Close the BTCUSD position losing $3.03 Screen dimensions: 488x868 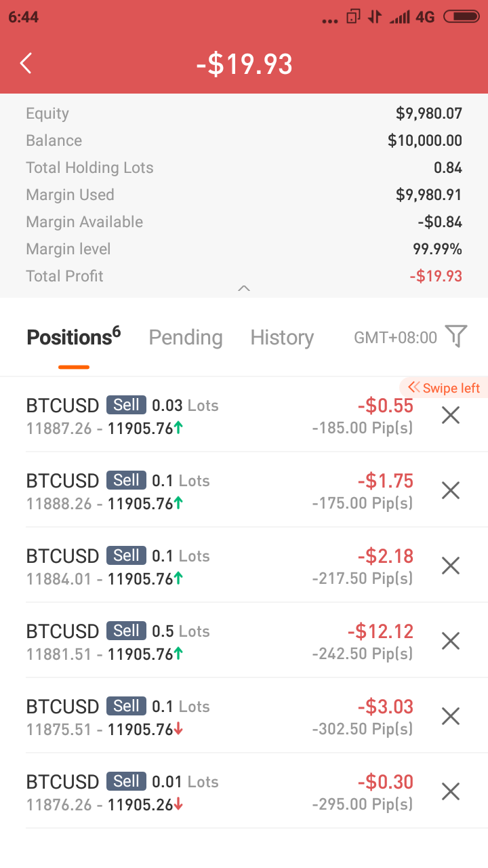[x=451, y=716]
